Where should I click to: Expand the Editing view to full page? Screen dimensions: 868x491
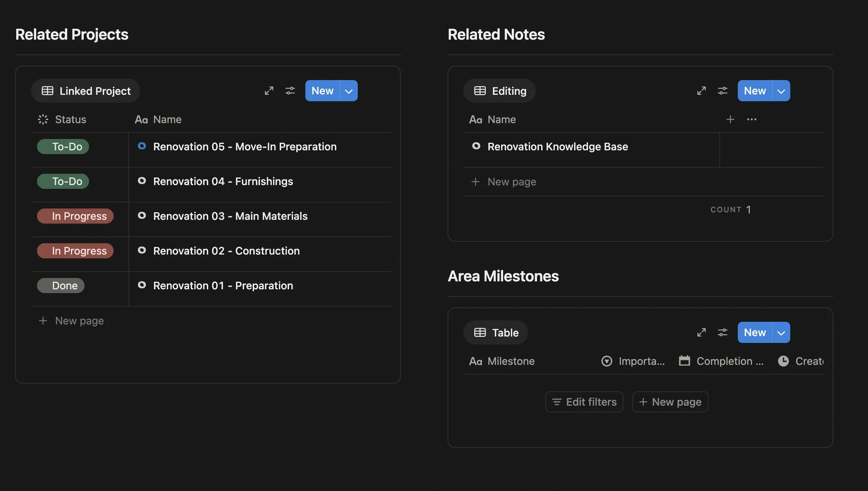(701, 91)
